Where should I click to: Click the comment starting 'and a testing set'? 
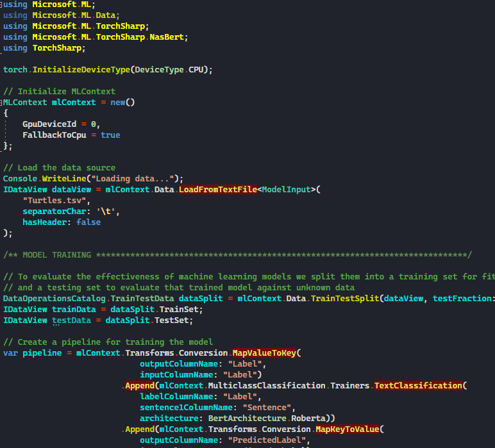(x=179, y=288)
